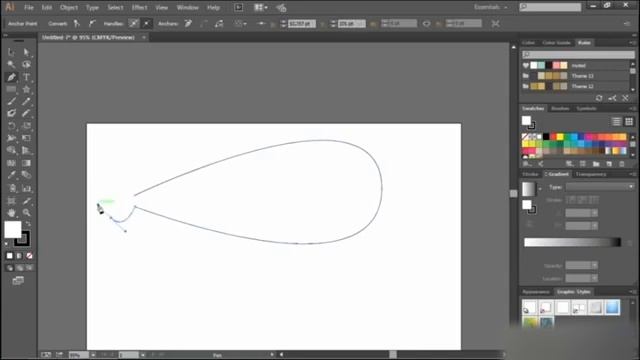Select the Type tool
The height and width of the screenshot is (360, 640).
(x=27, y=77)
